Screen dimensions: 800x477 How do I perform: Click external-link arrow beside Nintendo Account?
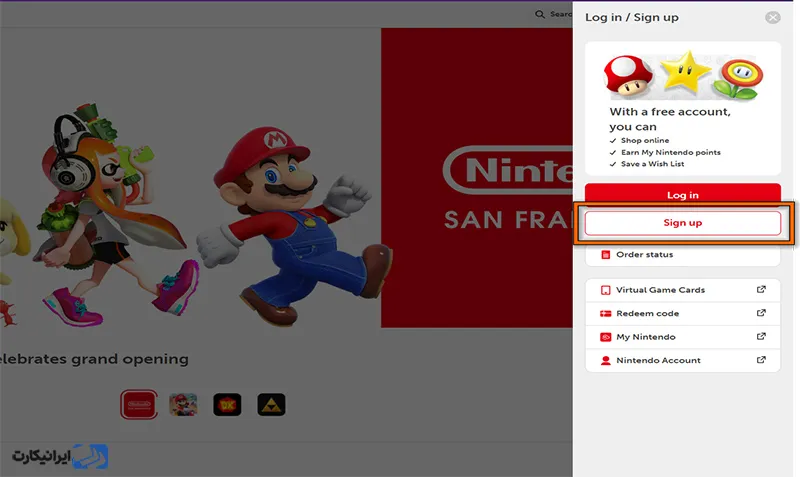pyautogui.click(x=761, y=360)
